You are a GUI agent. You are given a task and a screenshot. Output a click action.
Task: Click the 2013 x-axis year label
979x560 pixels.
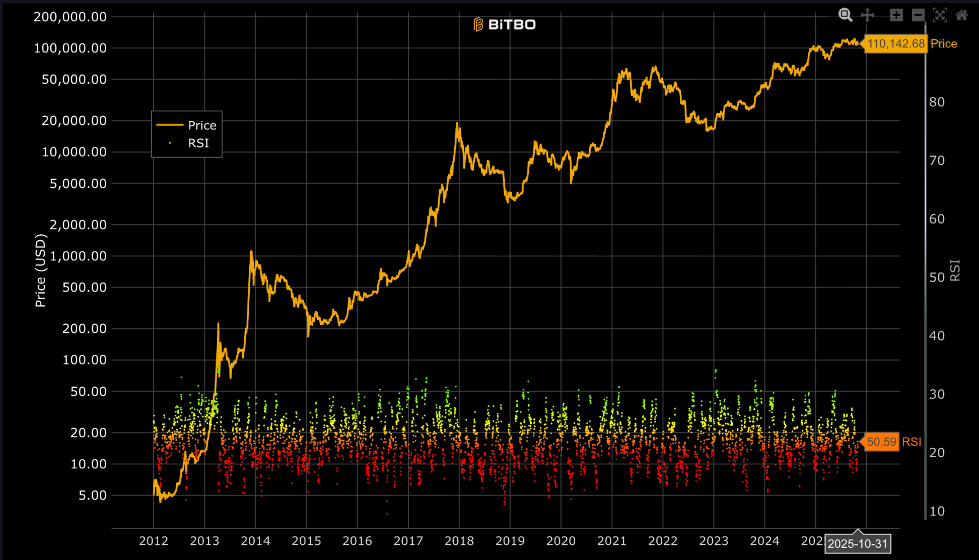tap(204, 541)
